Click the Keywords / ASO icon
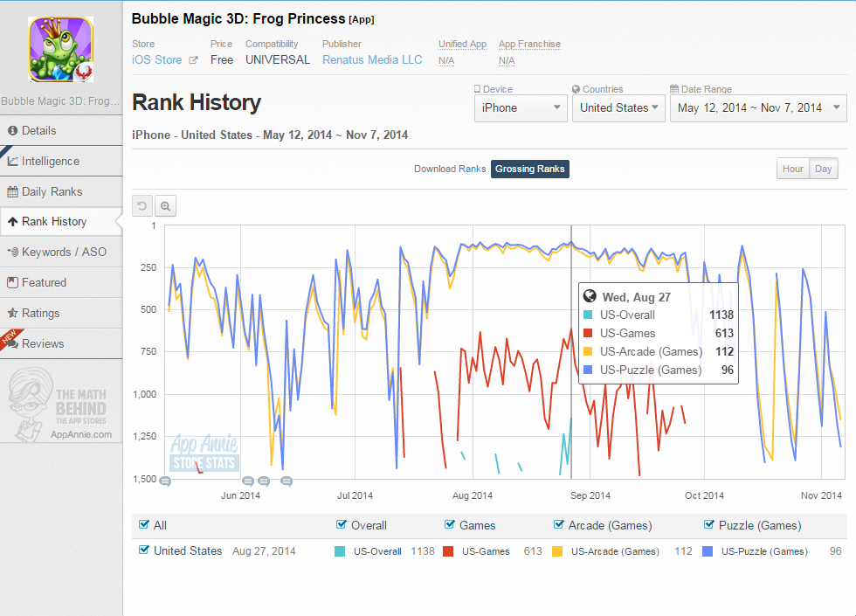The image size is (856, 616). (12, 252)
